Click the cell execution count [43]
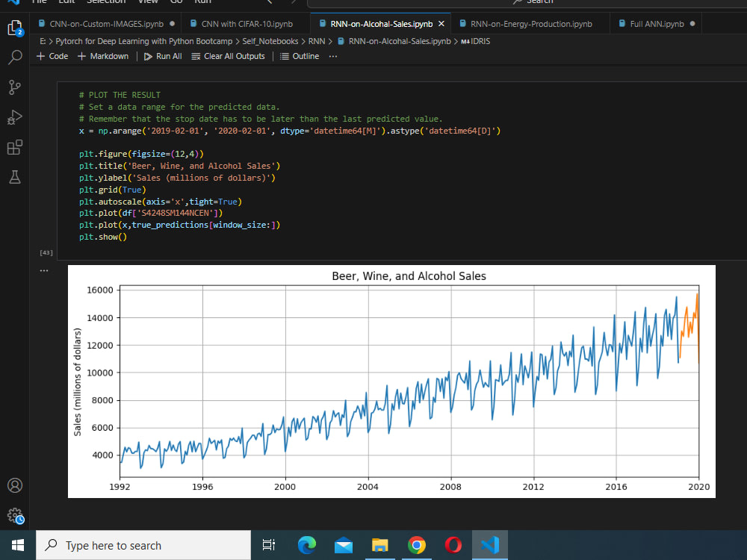Image resolution: width=747 pixels, height=560 pixels. [x=46, y=253]
